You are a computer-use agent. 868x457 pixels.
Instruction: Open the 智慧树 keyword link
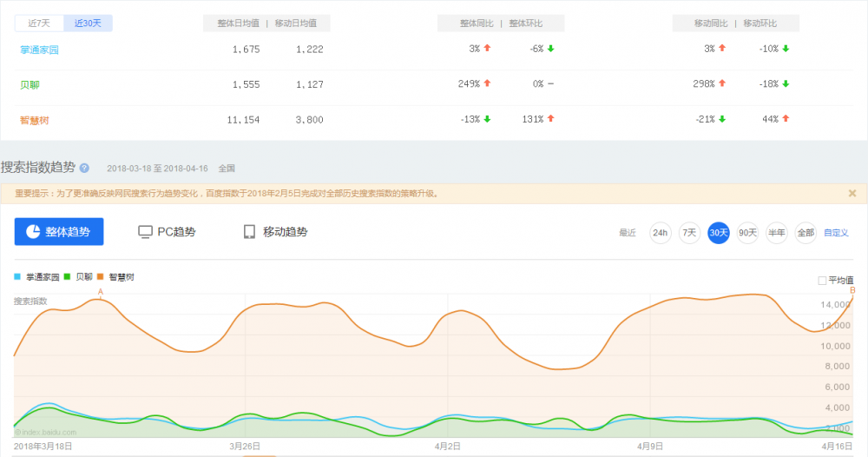pyautogui.click(x=34, y=120)
